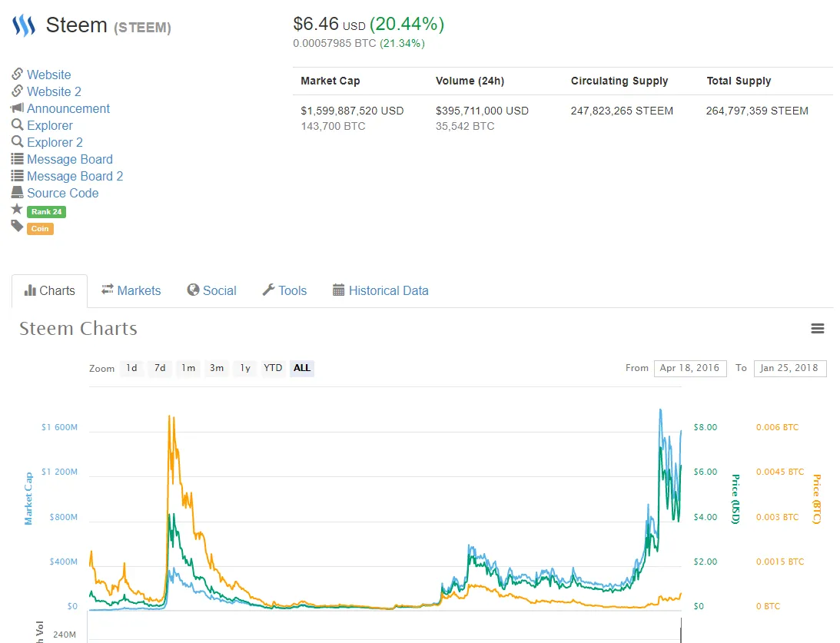Click the $395,711,000 USD volume value

(x=482, y=111)
